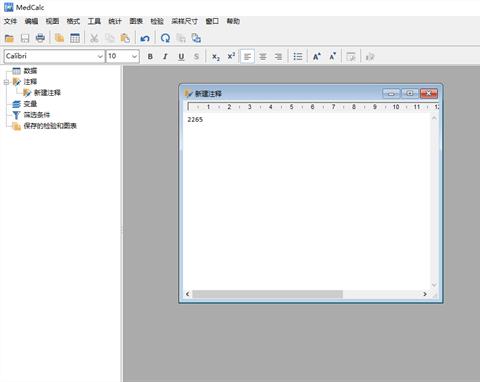
Task: Click the horizontal scrollbar thumb in note window
Action: click(x=267, y=294)
